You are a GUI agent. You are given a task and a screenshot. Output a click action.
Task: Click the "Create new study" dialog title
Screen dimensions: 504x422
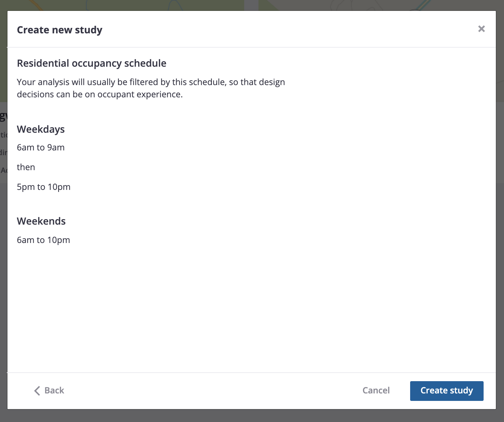point(60,30)
